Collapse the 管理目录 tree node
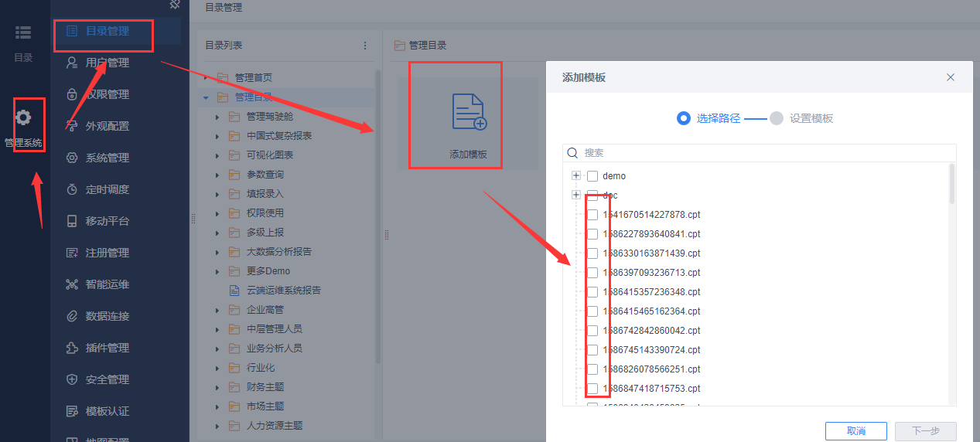The height and width of the screenshot is (442, 980). coord(206,97)
